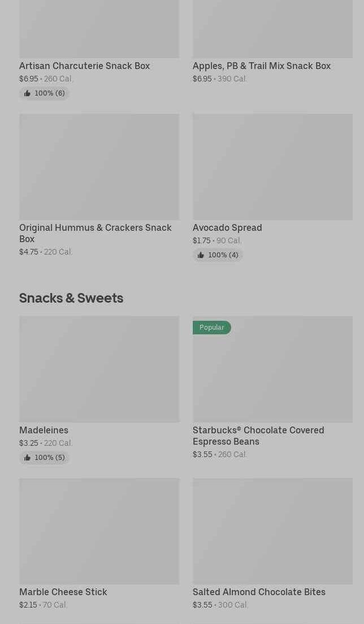The height and width of the screenshot is (624, 364).
Task: Open Salted Almond Chocolate Bites
Action: pos(259,592)
